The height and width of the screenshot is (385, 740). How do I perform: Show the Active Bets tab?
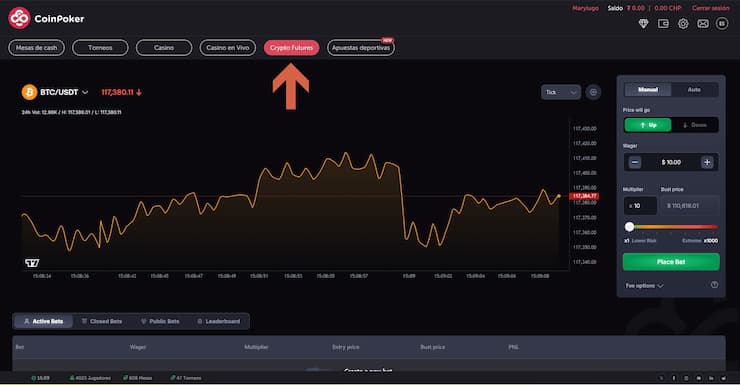[x=43, y=321]
